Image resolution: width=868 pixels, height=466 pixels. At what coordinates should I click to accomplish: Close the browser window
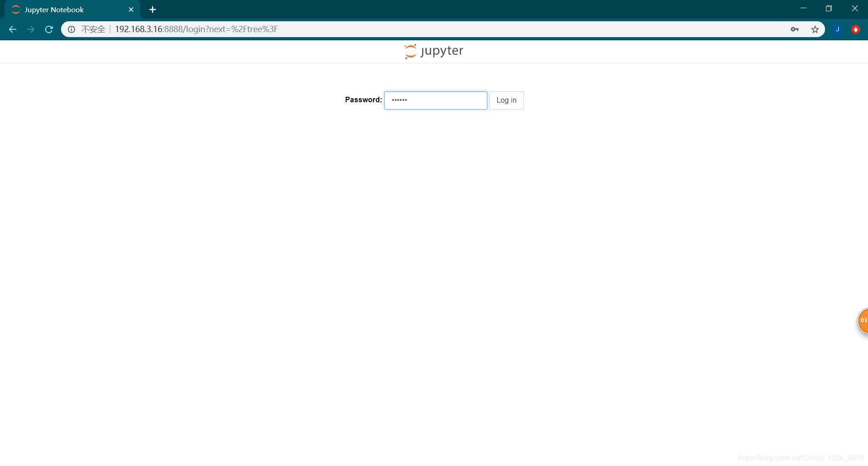pyautogui.click(x=855, y=9)
